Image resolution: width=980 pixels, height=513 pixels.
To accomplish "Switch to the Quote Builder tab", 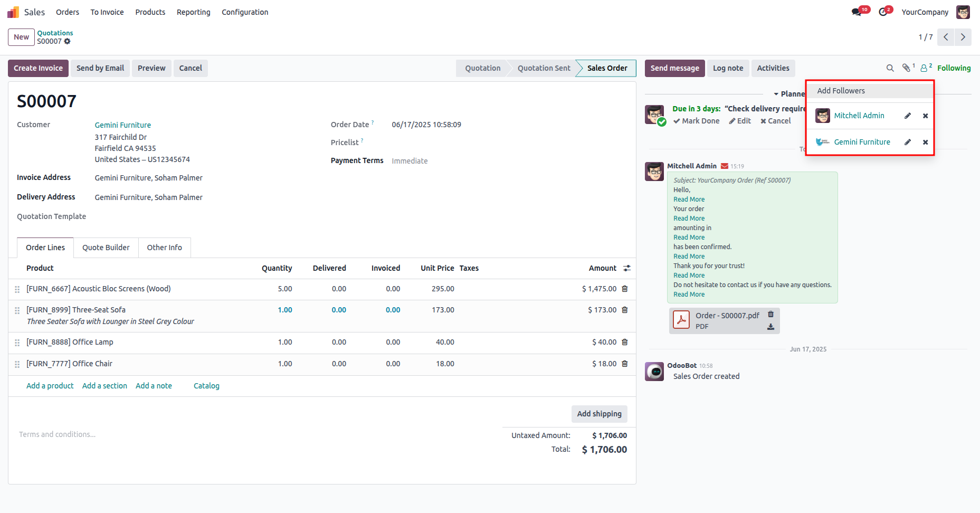I will (106, 248).
